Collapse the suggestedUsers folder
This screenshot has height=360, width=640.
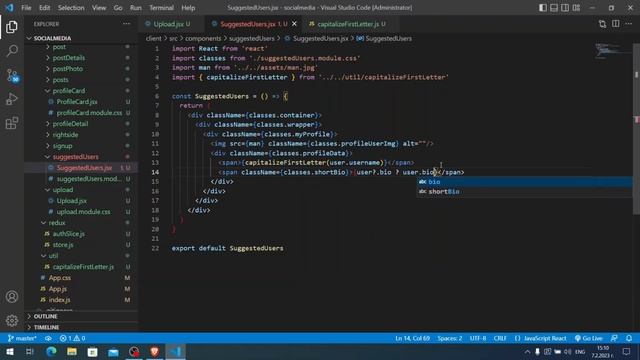[x=76, y=157]
